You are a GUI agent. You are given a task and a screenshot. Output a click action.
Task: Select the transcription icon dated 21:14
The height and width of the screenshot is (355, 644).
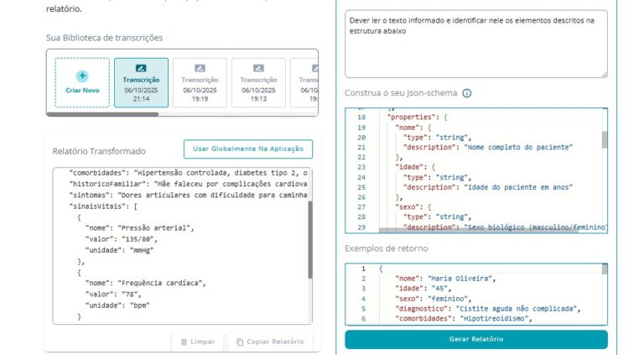(141, 68)
